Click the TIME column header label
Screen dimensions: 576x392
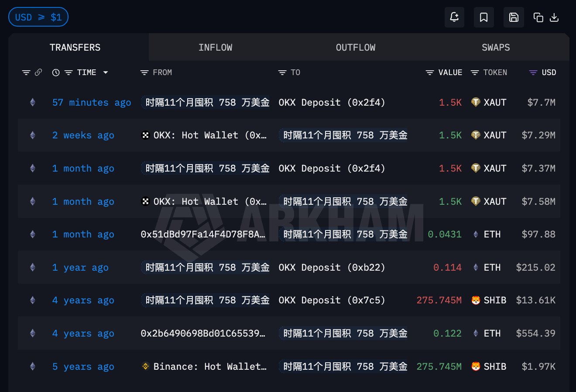click(87, 72)
